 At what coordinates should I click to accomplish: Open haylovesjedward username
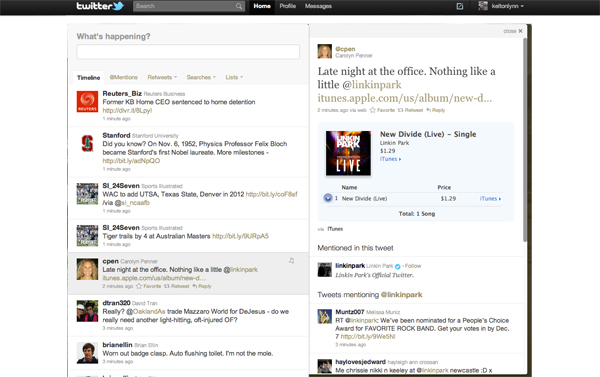click(x=360, y=362)
